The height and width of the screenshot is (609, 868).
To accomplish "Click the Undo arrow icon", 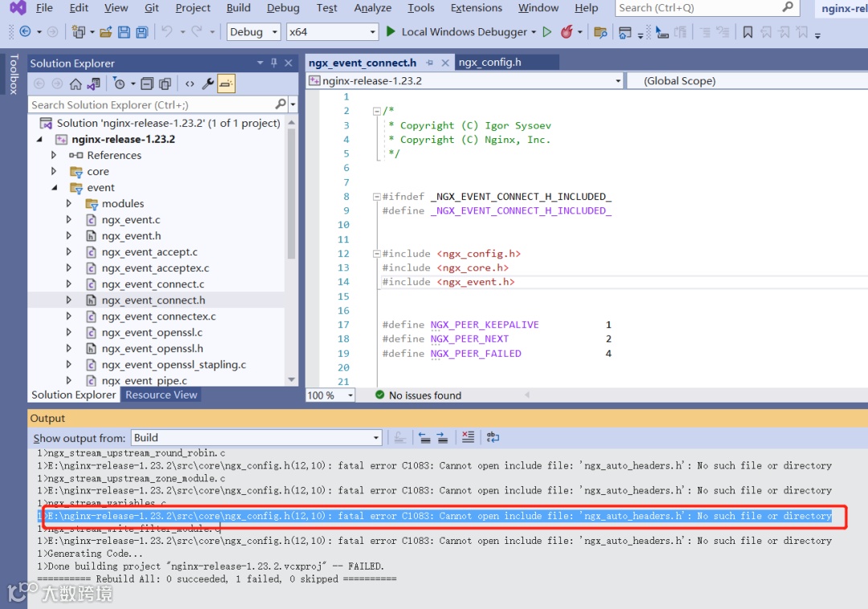I will click(x=166, y=31).
